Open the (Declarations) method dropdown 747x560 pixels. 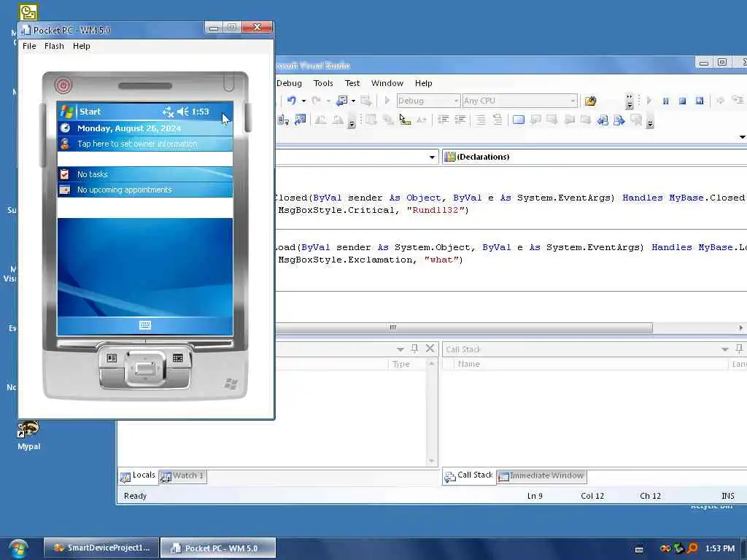click(x=595, y=157)
